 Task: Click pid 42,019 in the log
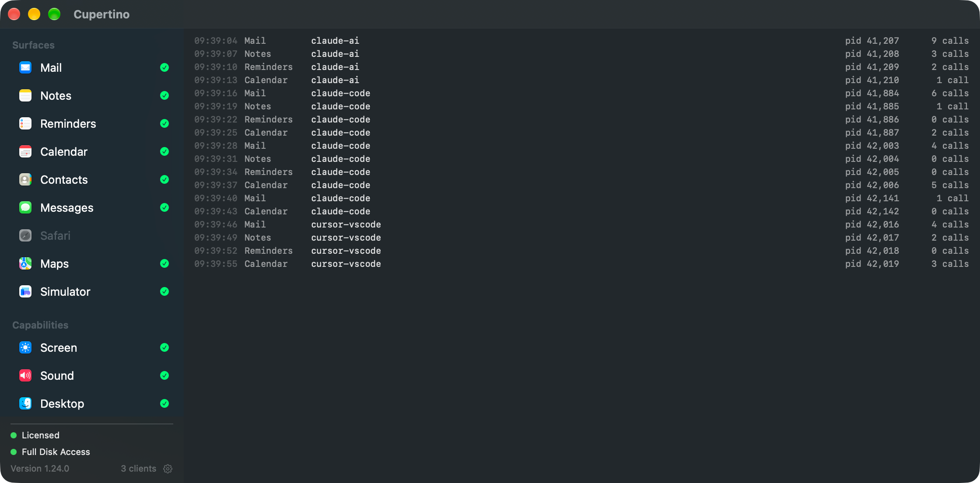coord(872,264)
